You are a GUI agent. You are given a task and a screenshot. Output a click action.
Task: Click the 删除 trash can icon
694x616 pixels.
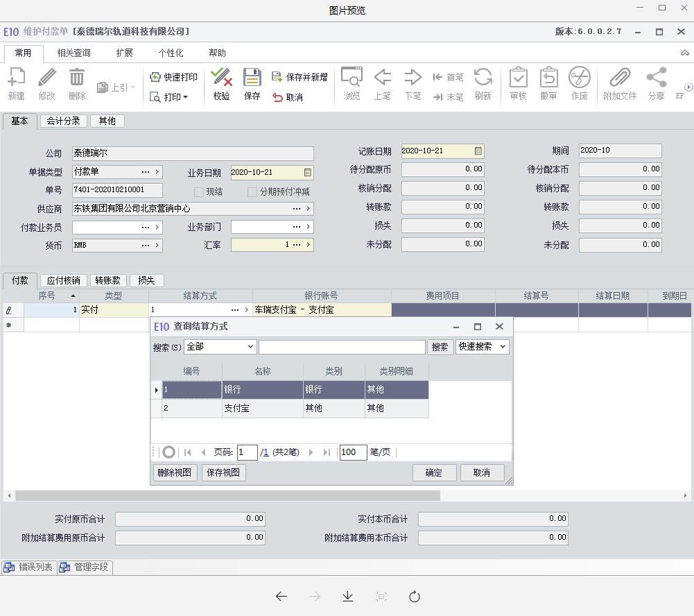[77, 78]
